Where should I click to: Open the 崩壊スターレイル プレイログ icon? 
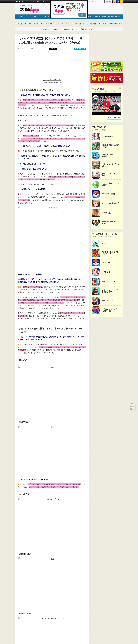click(96, 175)
